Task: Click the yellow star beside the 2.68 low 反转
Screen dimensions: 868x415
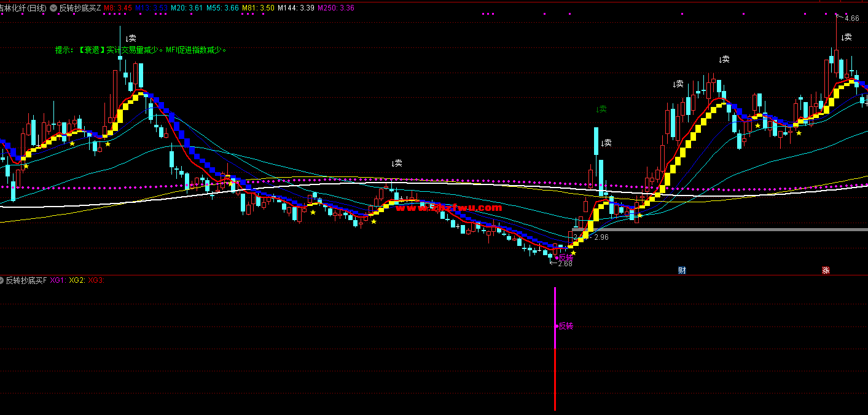Action: coord(574,253)
